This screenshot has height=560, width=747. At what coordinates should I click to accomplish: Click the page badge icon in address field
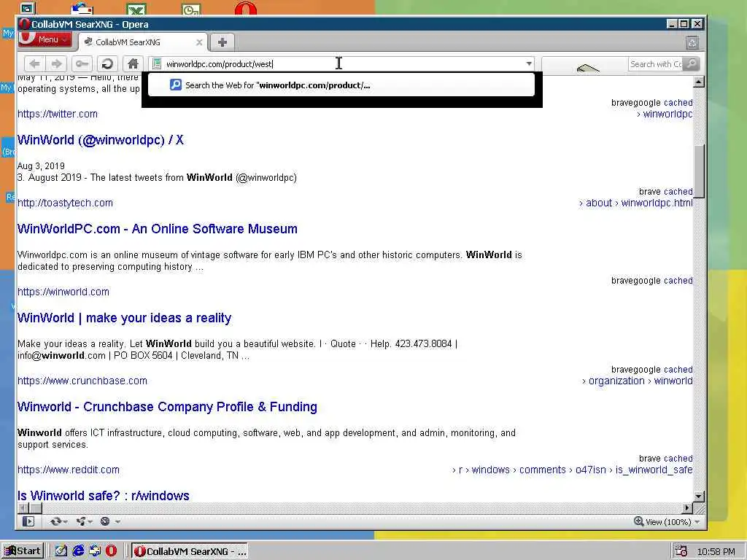coord(157,63)
